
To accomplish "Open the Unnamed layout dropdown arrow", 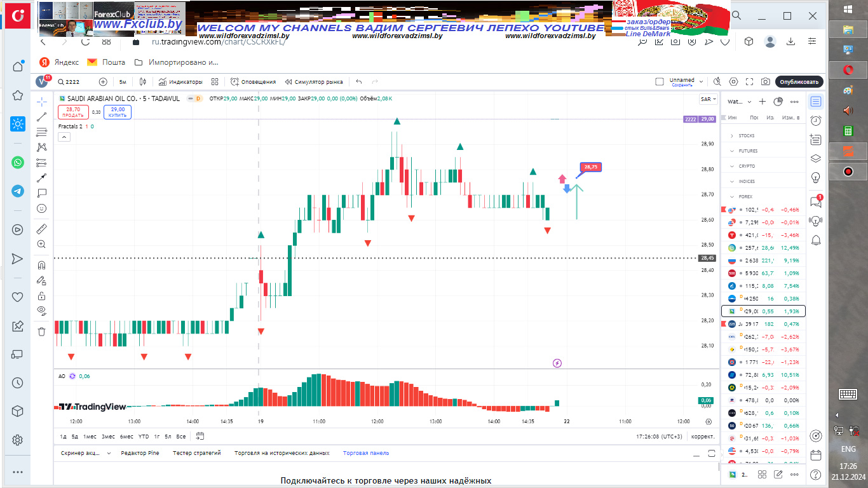I will [701, 82].
